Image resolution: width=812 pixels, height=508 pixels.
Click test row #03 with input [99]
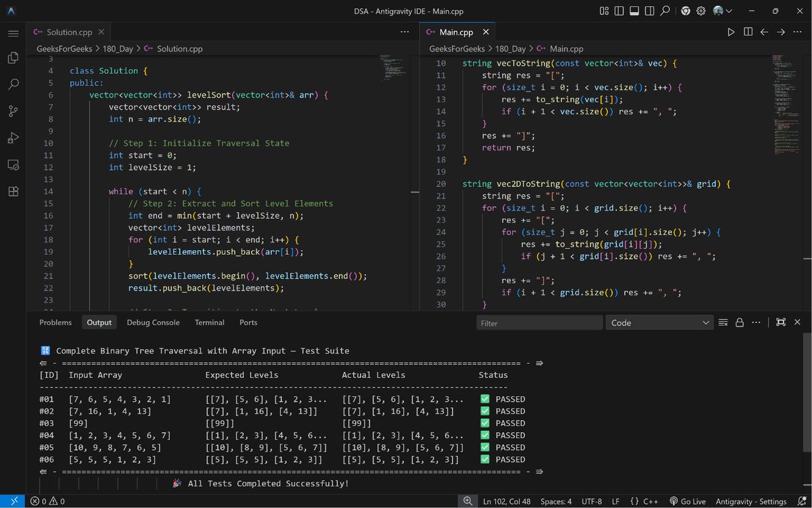coord(282,423)
